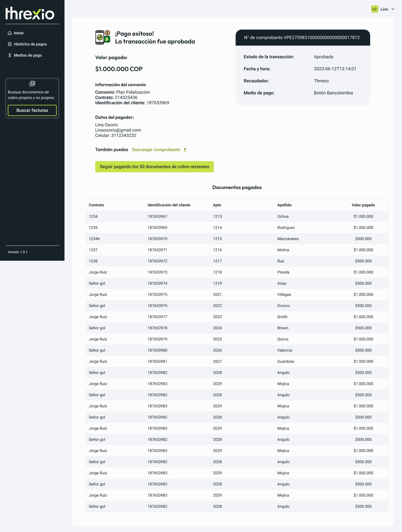Click client ID 187653976
The width and height of the screenshot is (402, 532).
click(x=157, y=306)
